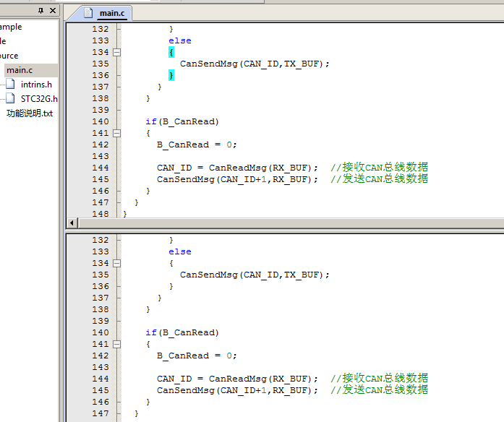Click line number 143 in lower pane

pos(101,367)
